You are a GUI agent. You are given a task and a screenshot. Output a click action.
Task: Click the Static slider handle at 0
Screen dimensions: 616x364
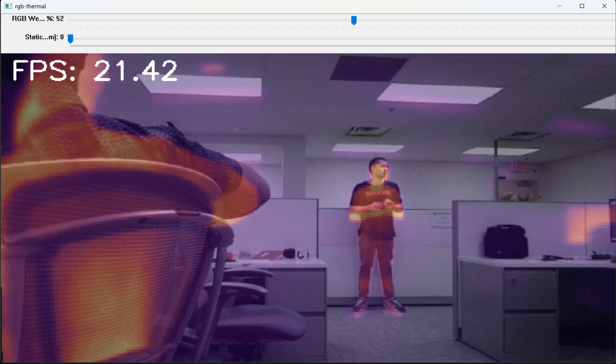tap(70, 39)
